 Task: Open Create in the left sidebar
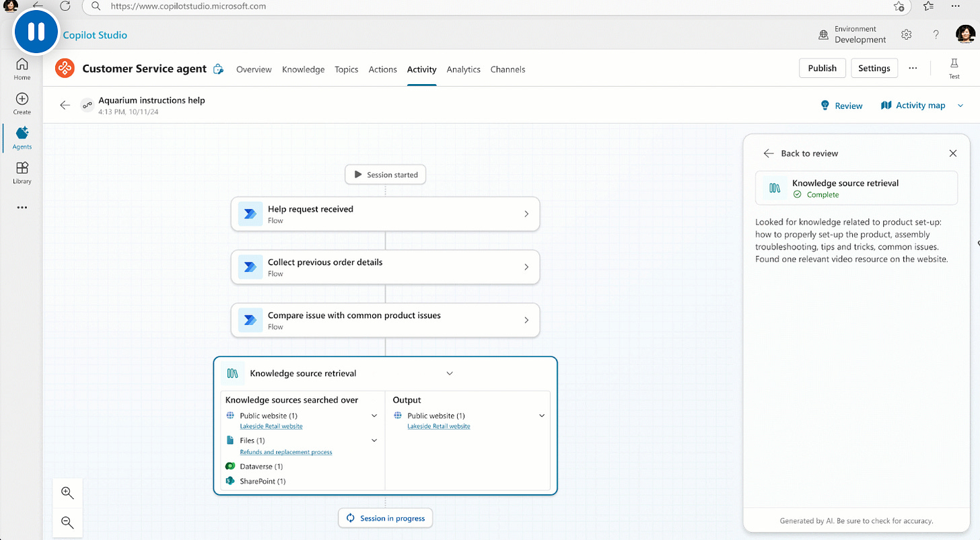[x=22, y=103]
